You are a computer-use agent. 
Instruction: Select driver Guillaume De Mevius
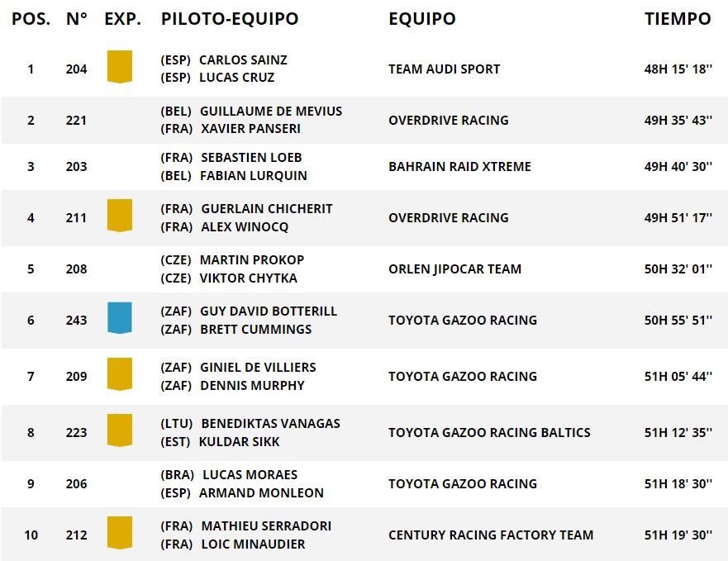[x=270, y=111]
